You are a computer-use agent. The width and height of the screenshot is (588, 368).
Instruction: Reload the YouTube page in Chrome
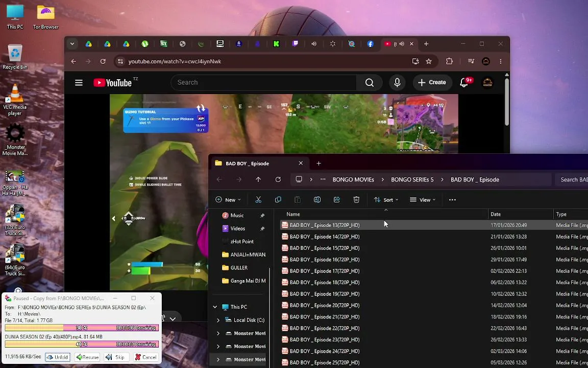[103, 61]
